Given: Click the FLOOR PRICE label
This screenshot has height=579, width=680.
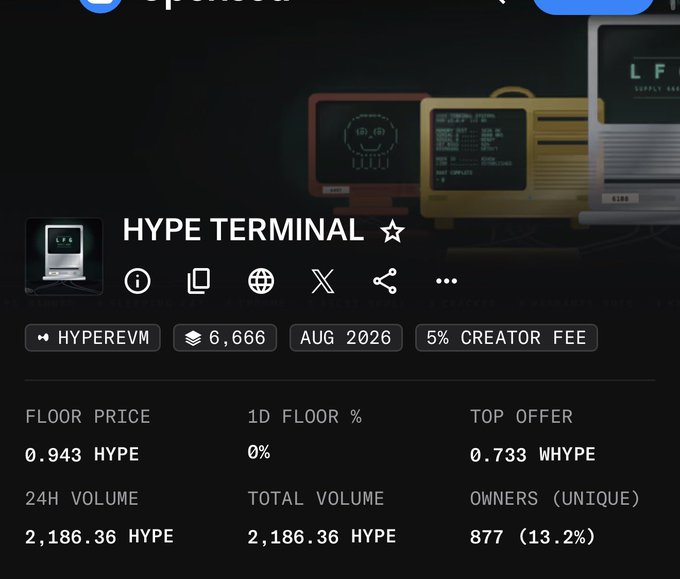Looking at the screenshot, I should [88, 417].
